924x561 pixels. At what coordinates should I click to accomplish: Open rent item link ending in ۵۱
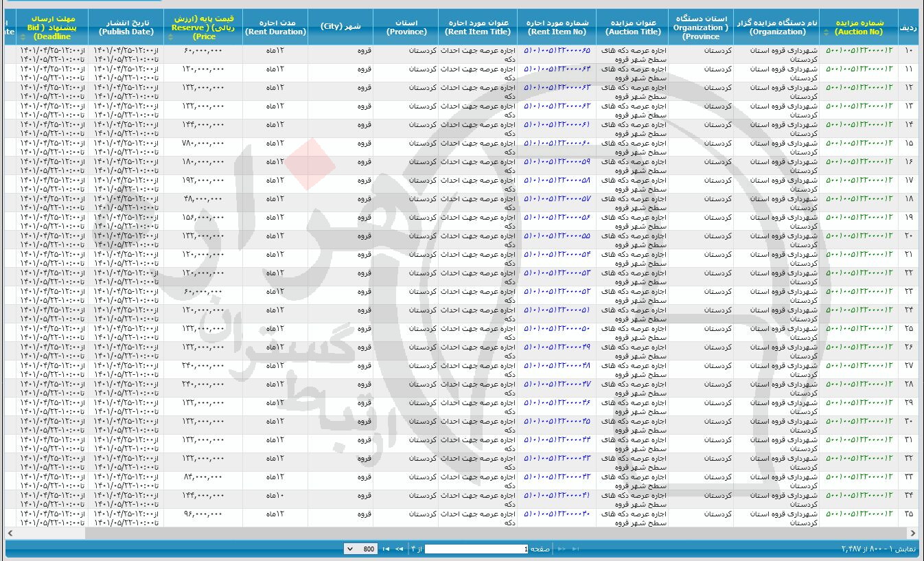coord(557,310)
